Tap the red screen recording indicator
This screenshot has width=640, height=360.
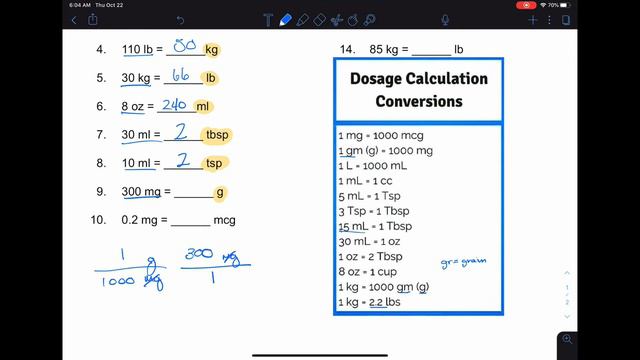pos(526,5)
